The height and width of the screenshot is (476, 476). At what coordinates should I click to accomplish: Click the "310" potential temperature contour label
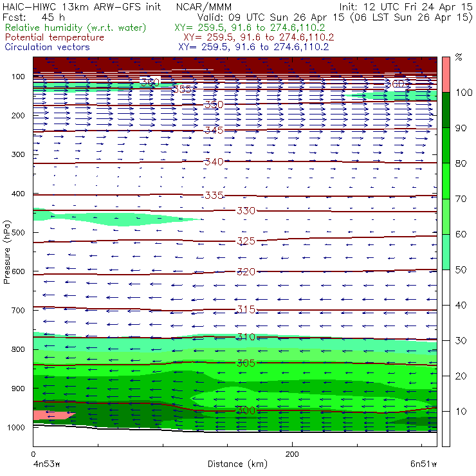(246, 337)
